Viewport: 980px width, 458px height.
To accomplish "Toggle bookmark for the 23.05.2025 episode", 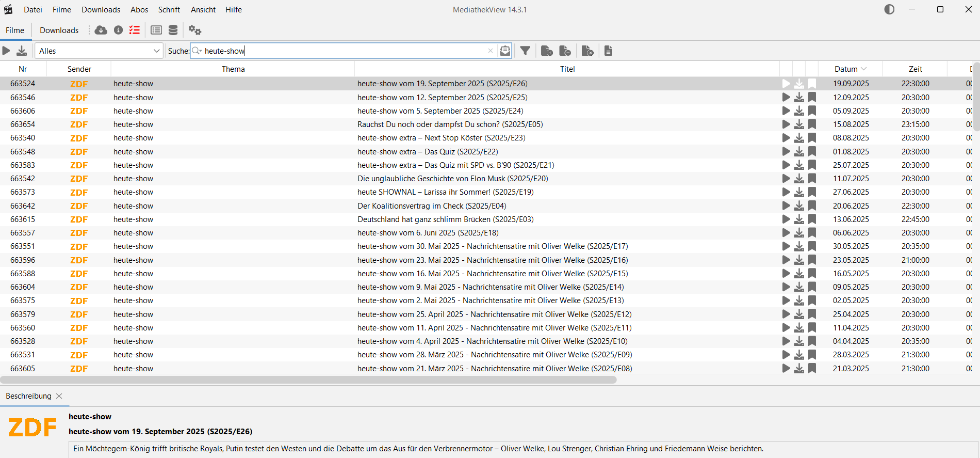I will (x=812, y=260).
